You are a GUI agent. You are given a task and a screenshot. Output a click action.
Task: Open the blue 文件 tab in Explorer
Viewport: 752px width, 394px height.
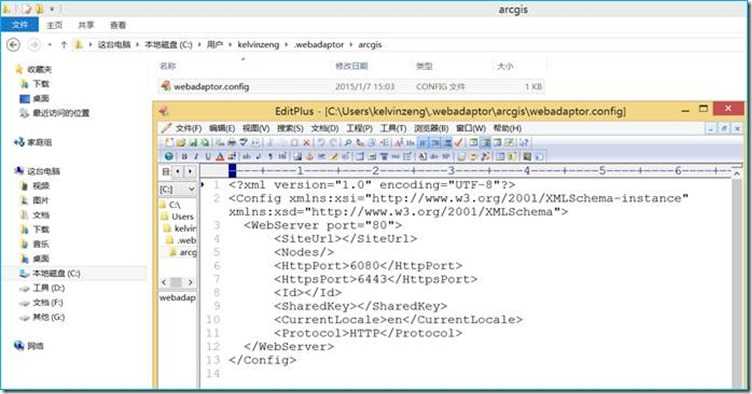click(x=19, y=25)
